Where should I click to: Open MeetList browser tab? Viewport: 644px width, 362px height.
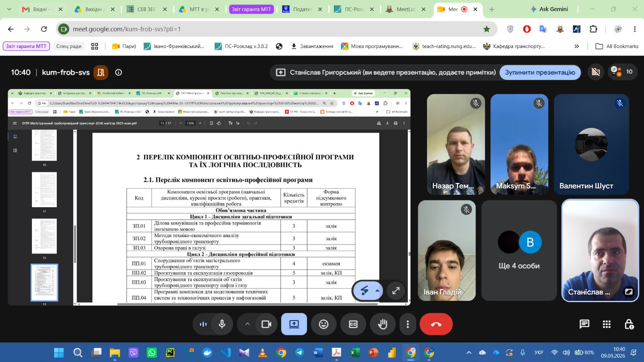(x=406, y=9)
